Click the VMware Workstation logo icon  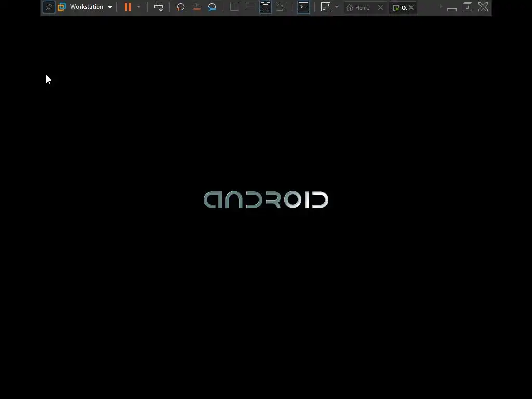(x=62, y=7)
